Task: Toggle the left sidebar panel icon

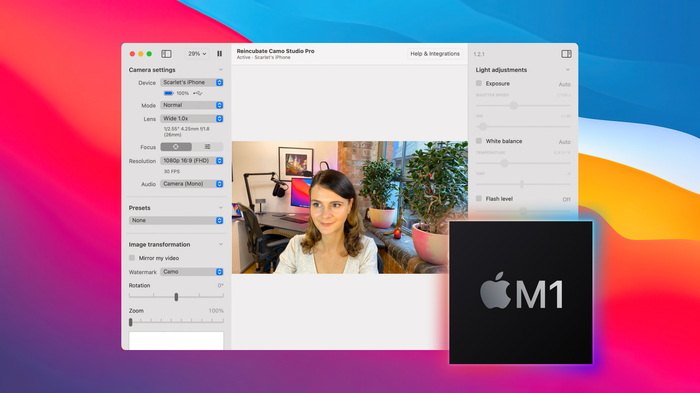Action: tap(166, 54)
